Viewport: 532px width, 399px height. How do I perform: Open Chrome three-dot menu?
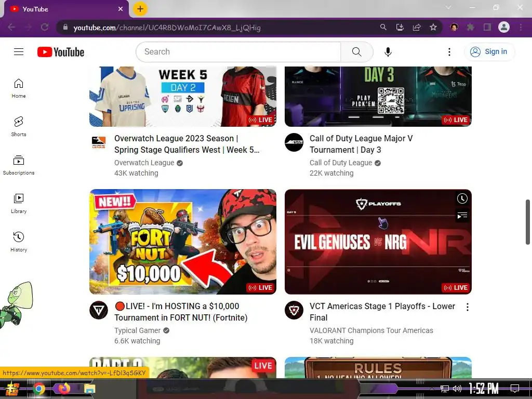[521, 27]
